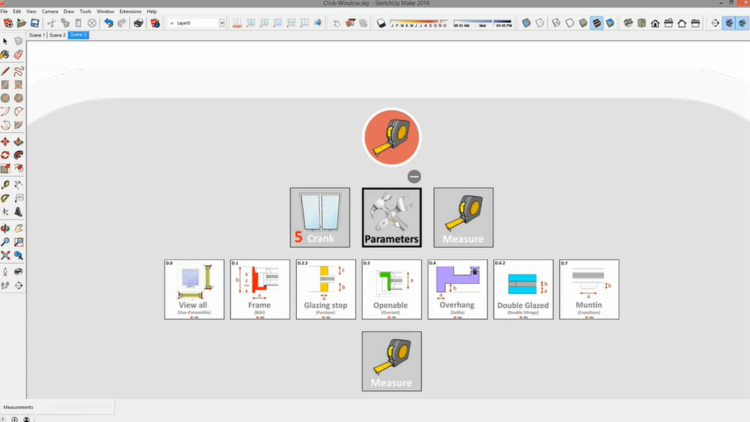Click the house Front view icon
Viewport: 750px width, 422px height.
pos(655,23)
